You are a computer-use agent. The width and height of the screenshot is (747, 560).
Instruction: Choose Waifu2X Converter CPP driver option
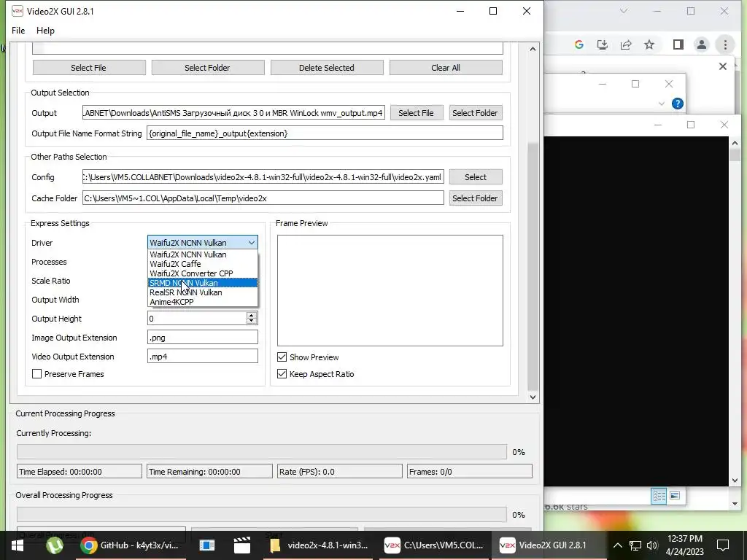[203, 273]
